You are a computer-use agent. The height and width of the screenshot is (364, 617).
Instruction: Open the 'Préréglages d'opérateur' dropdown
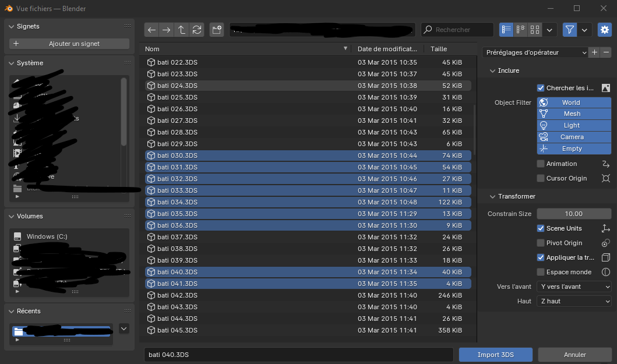click(x=532, y=52)
